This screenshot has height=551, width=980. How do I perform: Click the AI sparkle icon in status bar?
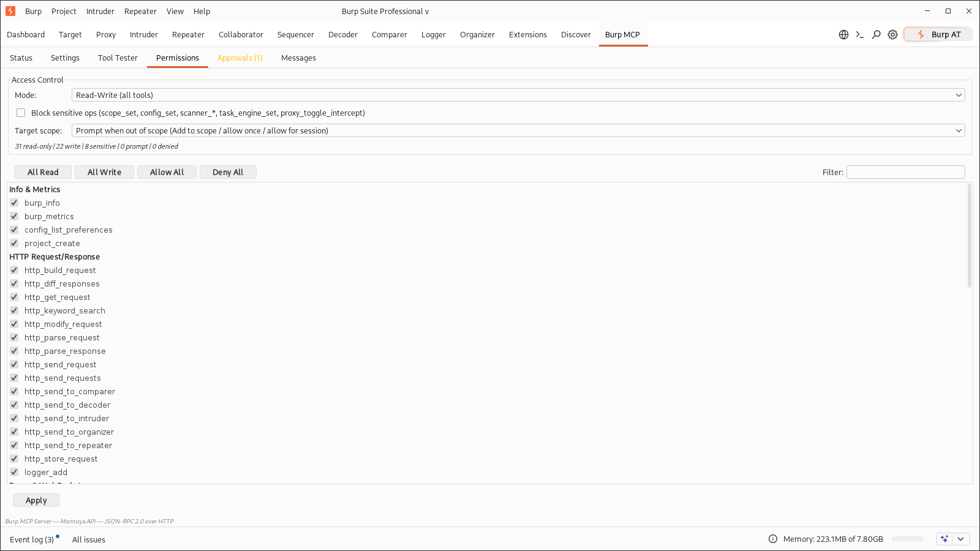(944, 539)
